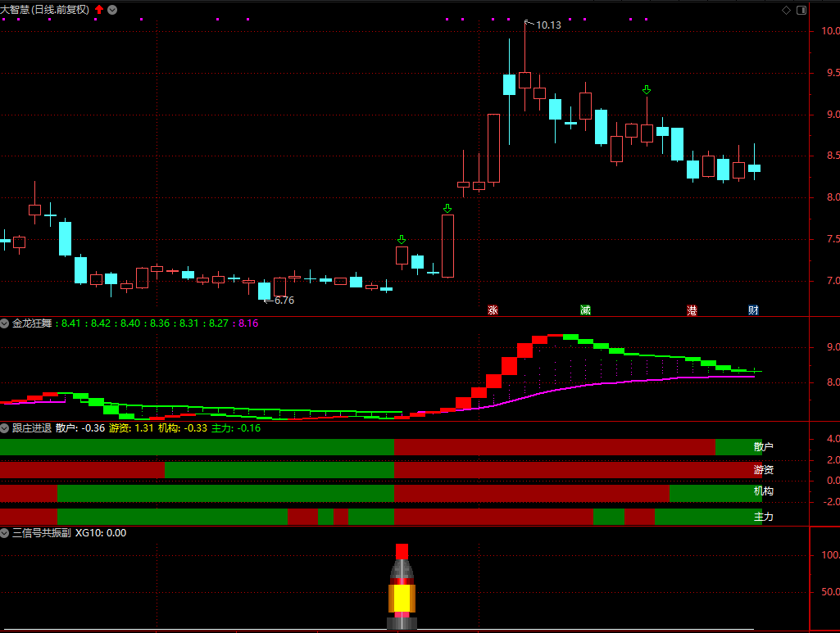840x633 pixels.
Task: Click the 散户 label at the bar's right end
Action: point(764,447)
